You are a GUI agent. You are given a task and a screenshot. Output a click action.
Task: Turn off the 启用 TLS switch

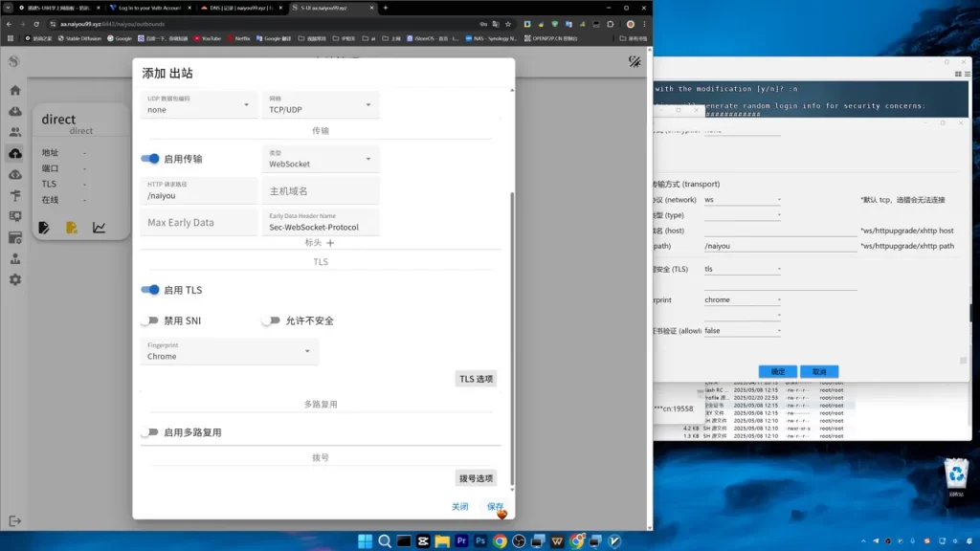tap(150, 290)
